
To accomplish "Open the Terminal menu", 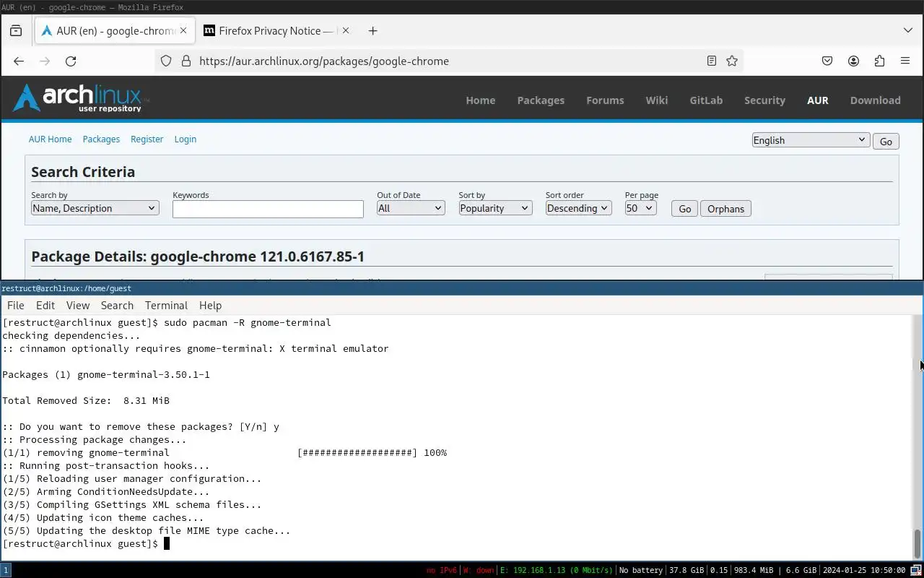I will (166, 305).
